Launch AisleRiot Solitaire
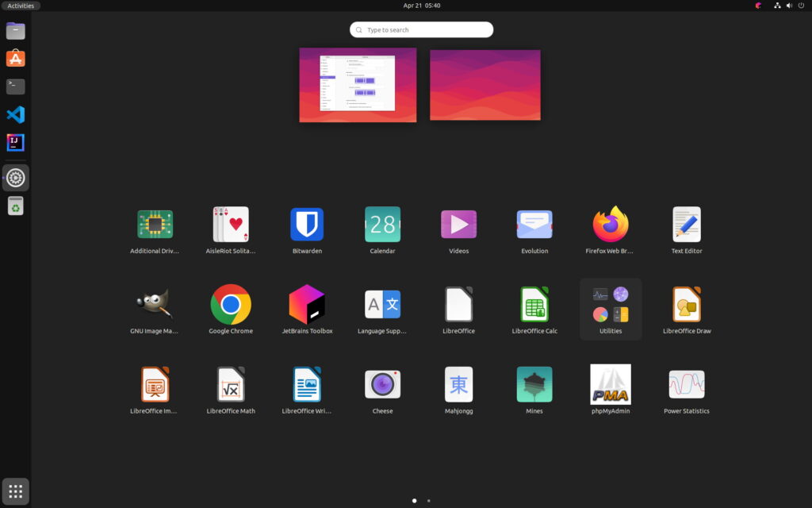This screenshot has height=508, width=812. pos(231,225)
